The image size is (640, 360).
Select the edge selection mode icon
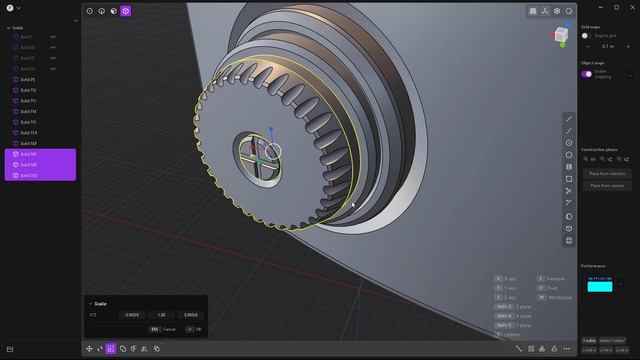102,11
